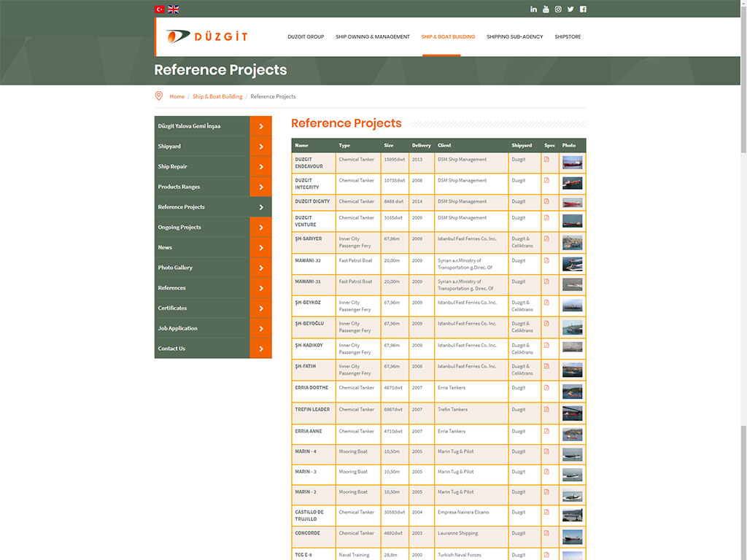Open spec PDF for CONCORDE
This screenshot has height=560, width=747.
[x=547, y=533]
